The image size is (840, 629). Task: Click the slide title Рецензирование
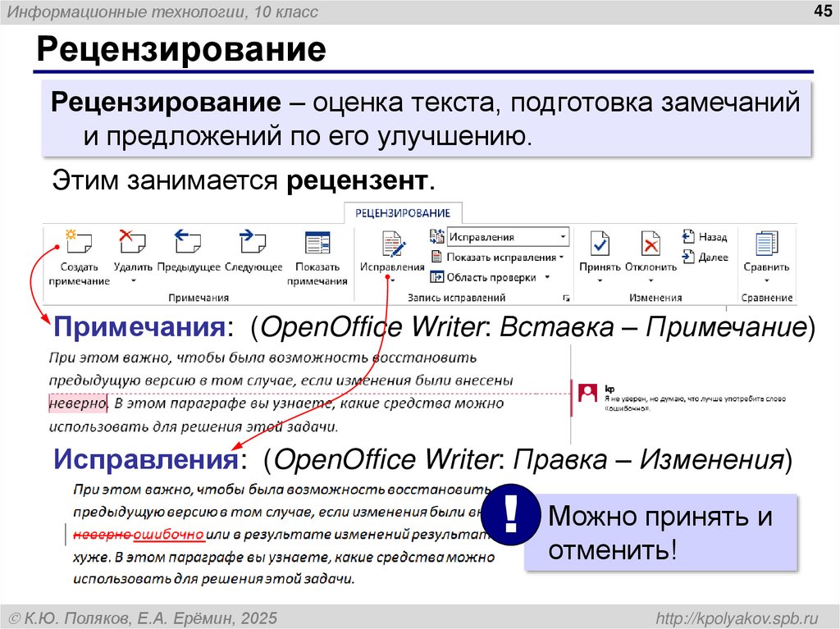[x=181, y=49]
